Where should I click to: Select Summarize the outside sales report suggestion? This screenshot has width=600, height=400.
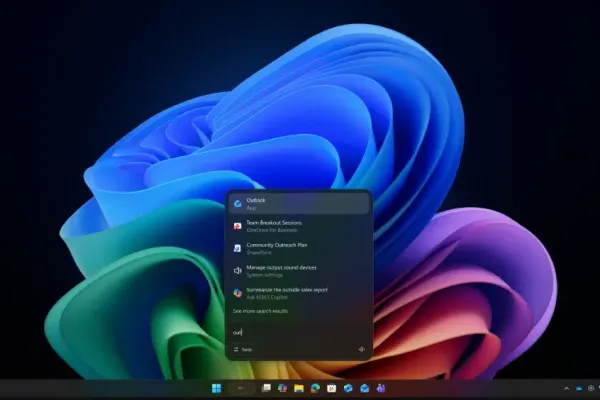click(299, 293)
